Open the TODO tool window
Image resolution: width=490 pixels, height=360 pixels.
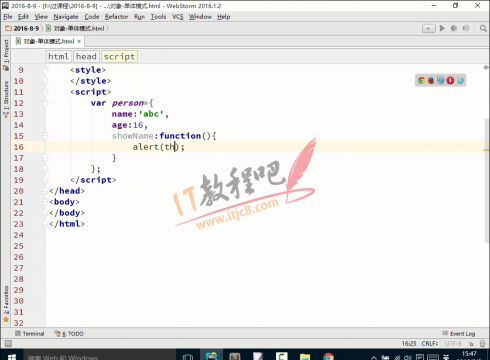point(69,334)
